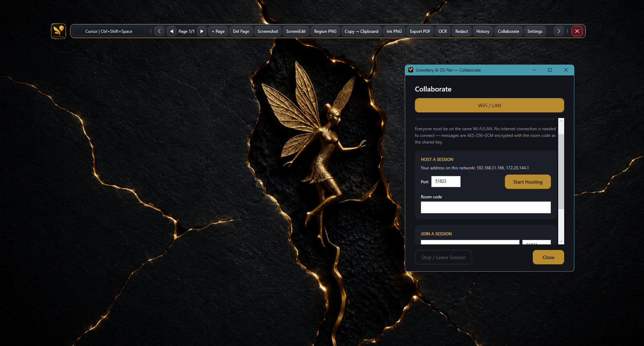
Task: Go to the next page with right triangle
Action: pyautogui.click(x=202, y=31)
